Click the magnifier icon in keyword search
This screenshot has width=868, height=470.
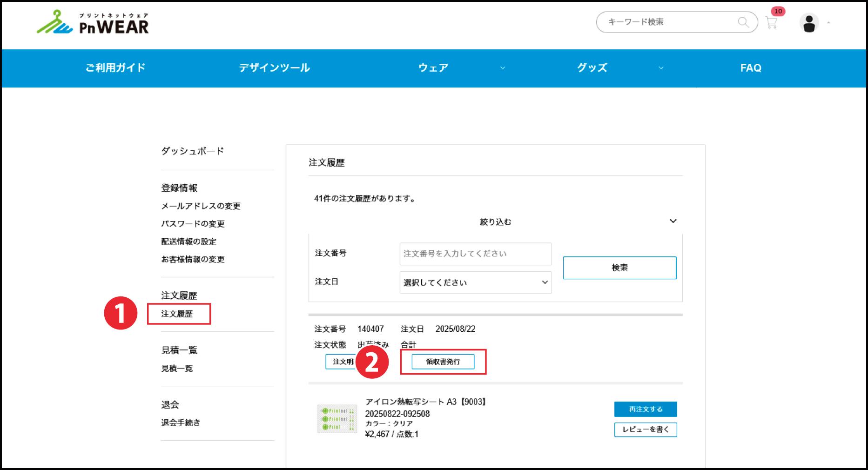tap(743, 22)
